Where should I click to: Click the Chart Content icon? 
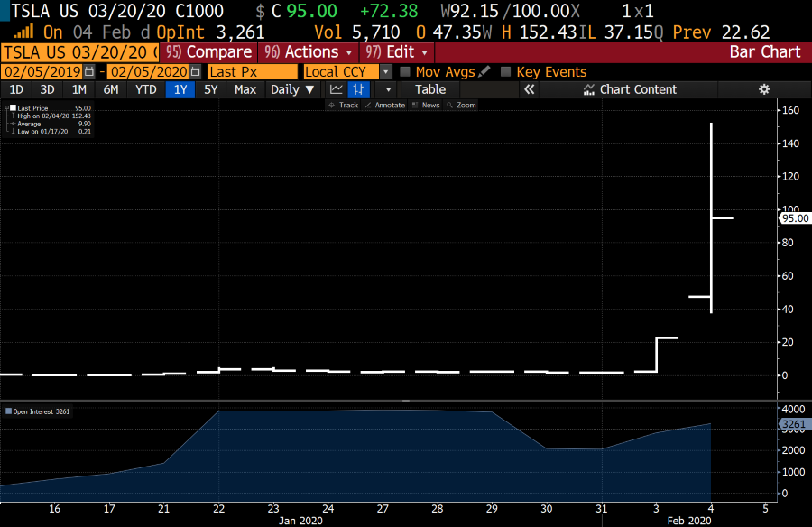pyautogui.click(x=589, y=89)
